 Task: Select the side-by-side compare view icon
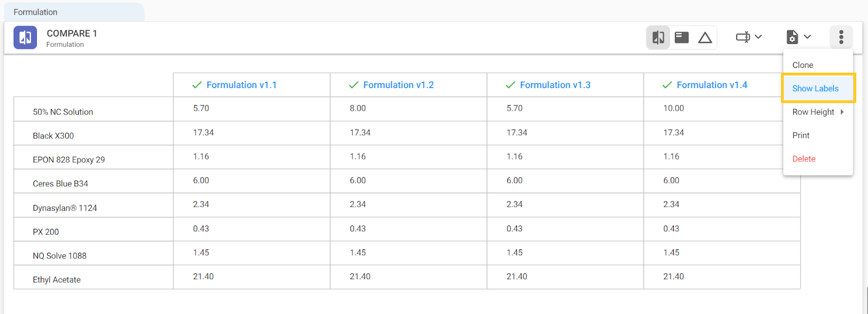(658, 37)
